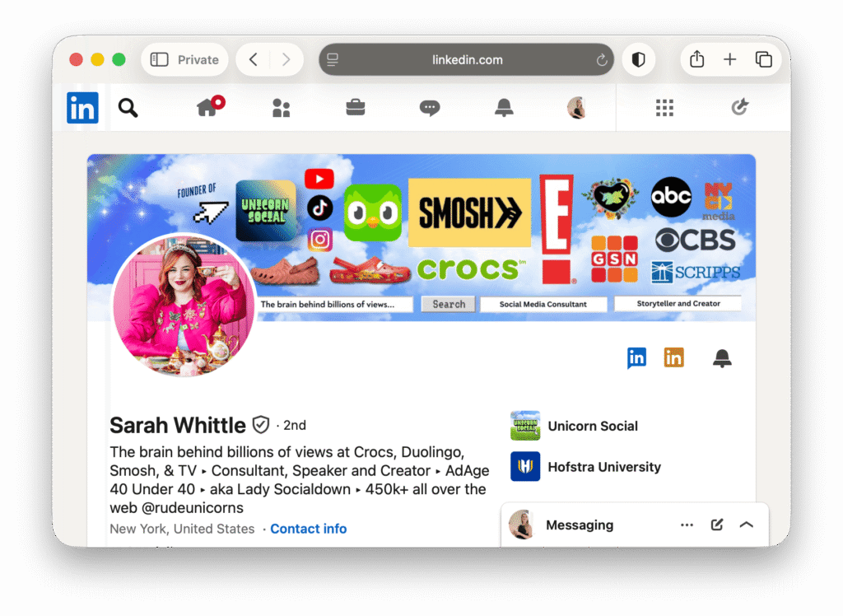Click the blue LinkedIn badge icon on profile

pyautogui.click(x=636, y=357)
